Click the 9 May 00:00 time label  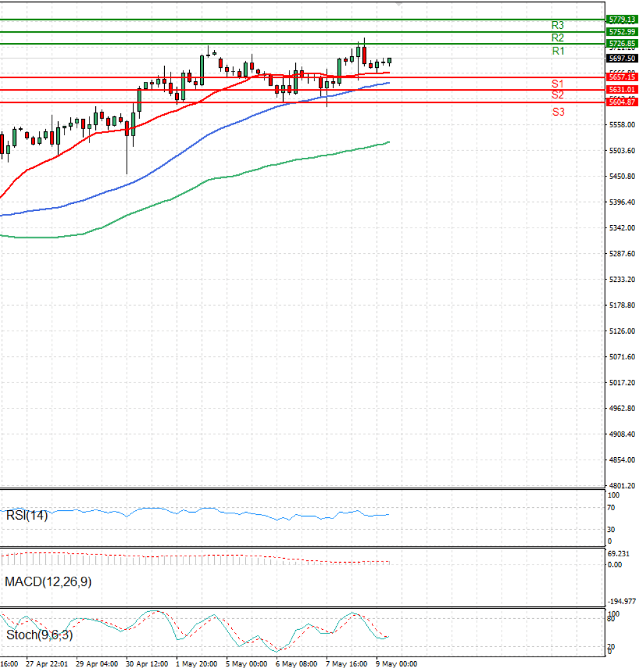(396, 664)
